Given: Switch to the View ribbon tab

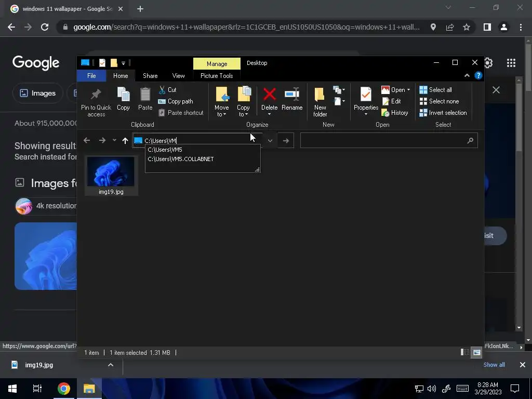Looking at the screenshot, I should (179, 76).
